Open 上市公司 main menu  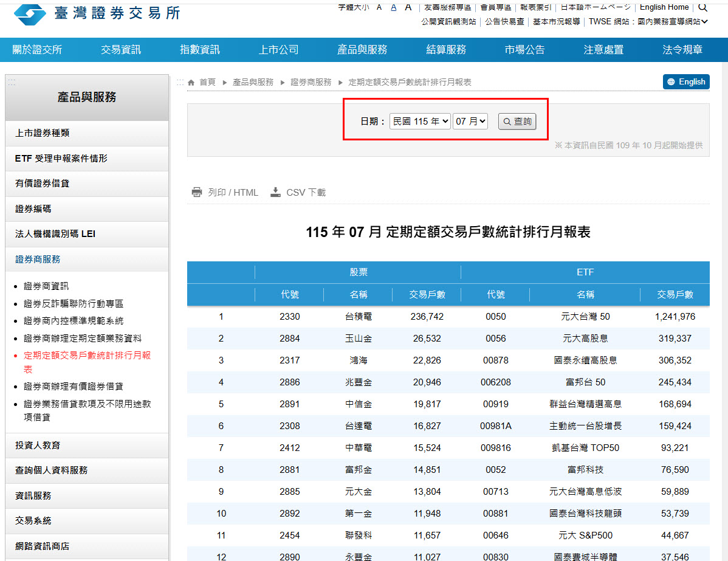(278, 50)
